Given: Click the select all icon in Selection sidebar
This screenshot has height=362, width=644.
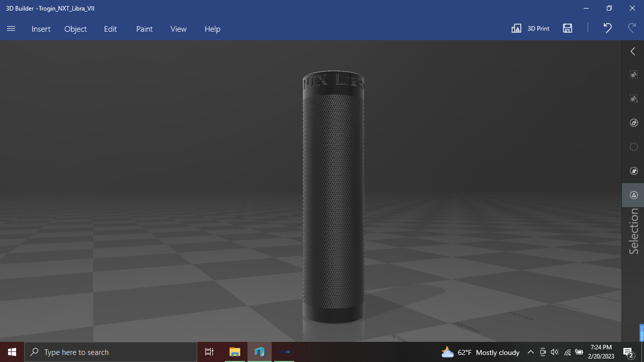Looking at the screenshot, I should pyautogui.click(x=634, y=123).
